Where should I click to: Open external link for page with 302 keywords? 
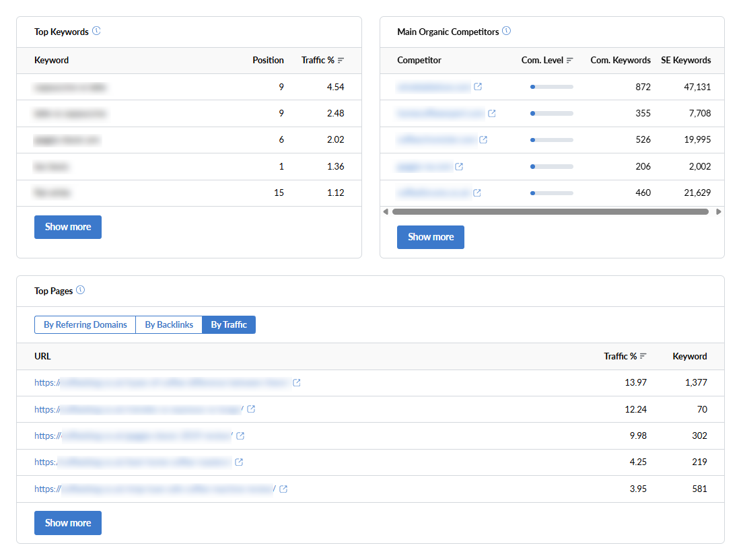(240, 435)
